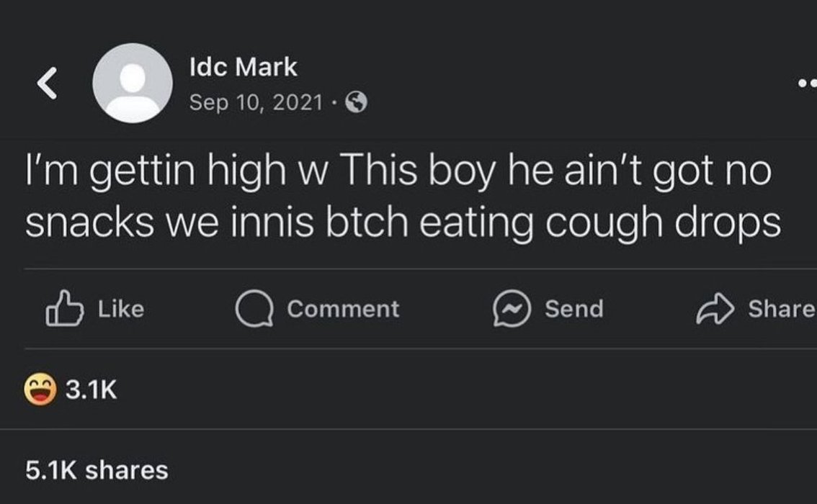
Task: Click the Sep 10, 2021 timestamp
Action: [x=255, y=102]
